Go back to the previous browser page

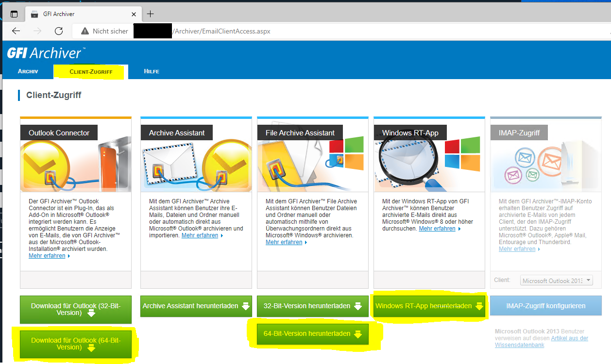16,31
